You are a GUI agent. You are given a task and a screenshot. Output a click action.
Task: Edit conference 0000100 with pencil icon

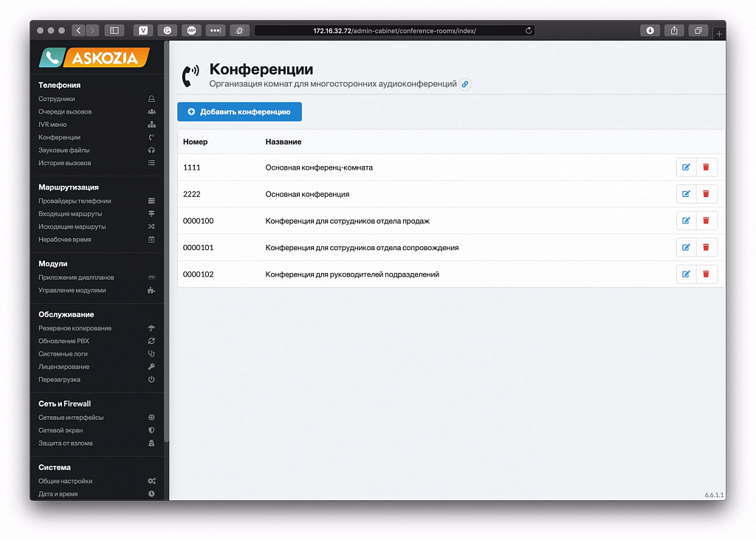(686, 221)
